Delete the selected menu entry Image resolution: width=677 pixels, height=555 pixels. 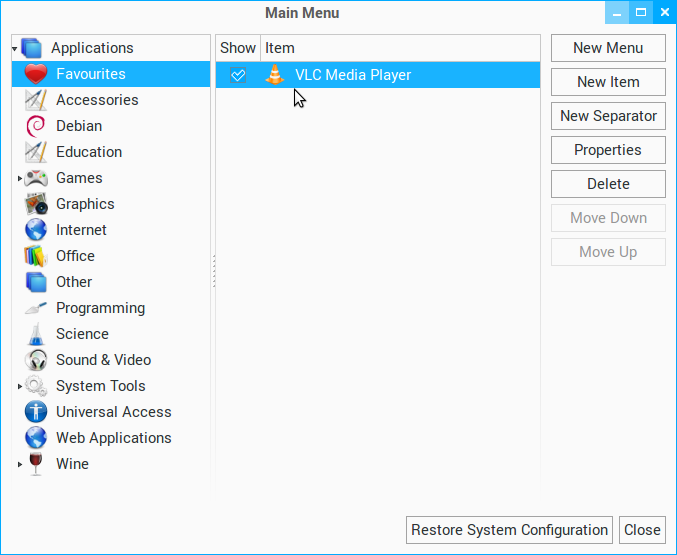click(607, 184)
